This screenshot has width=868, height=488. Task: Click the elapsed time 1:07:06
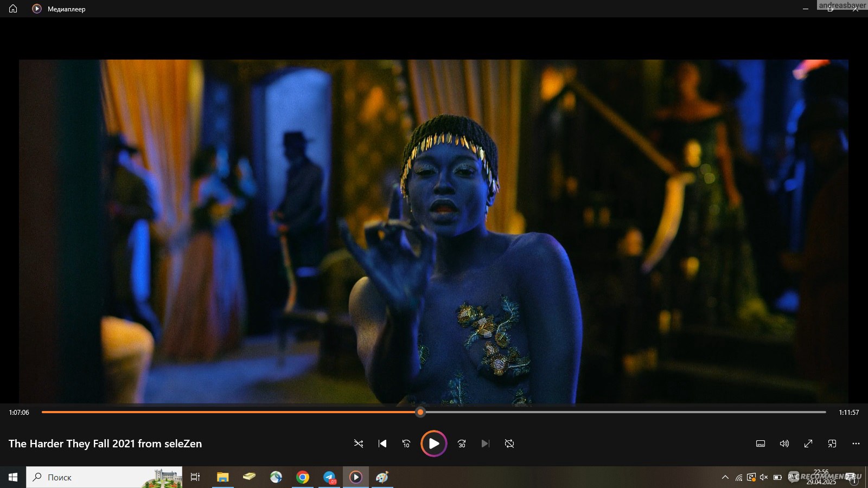coord(19,413)
